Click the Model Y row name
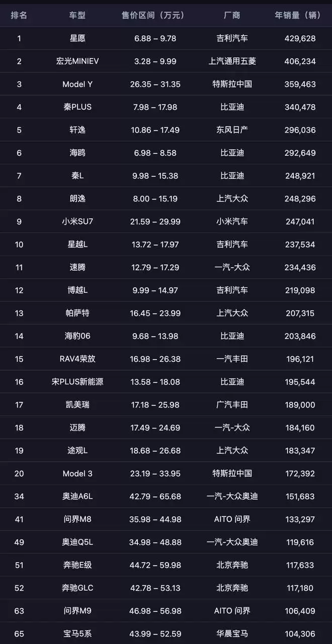The height and width of the screenshot is (644, 332). click(77, 84)
